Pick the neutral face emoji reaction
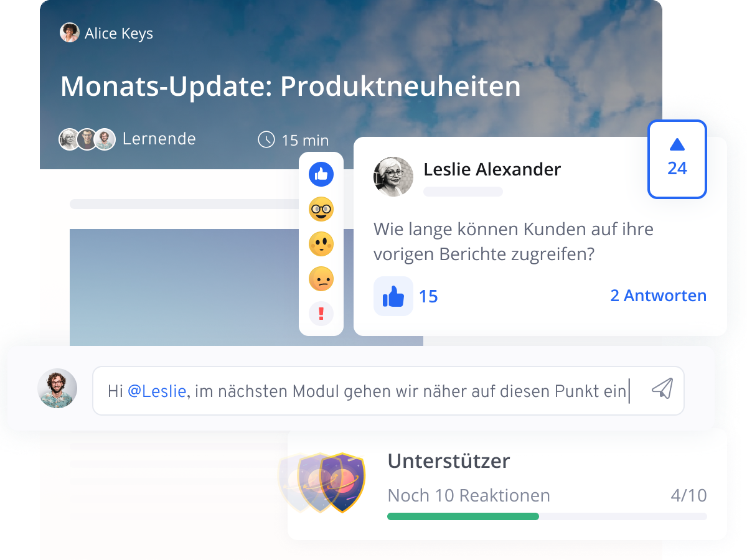 pos(320,245)
